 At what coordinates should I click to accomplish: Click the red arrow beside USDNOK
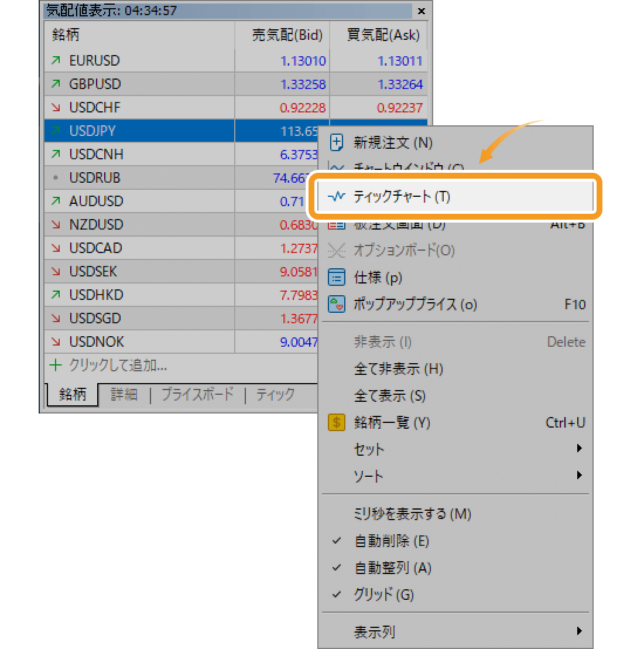[56, 342]
